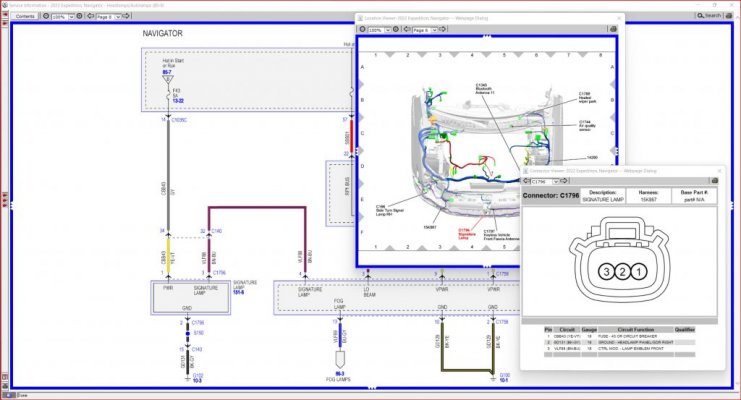
Task: Go to next connector in Connector Viewer
Action: coord(564,181)
